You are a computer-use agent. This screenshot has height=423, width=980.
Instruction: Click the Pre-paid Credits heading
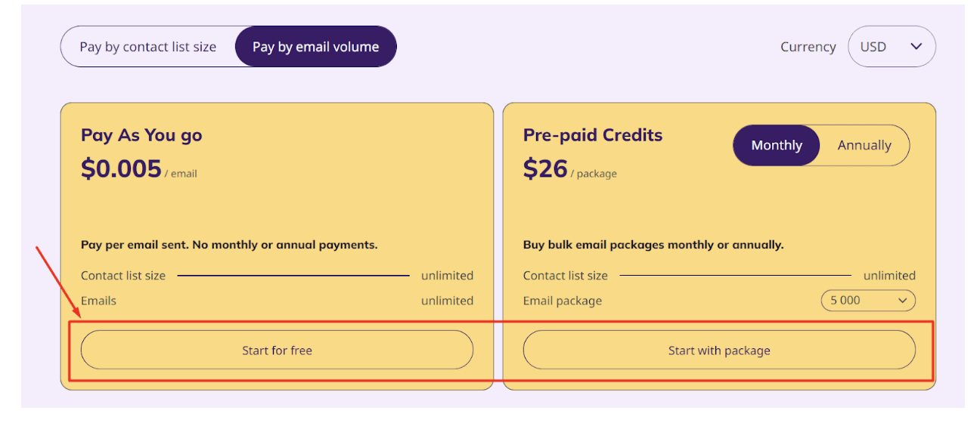point(593,135)
